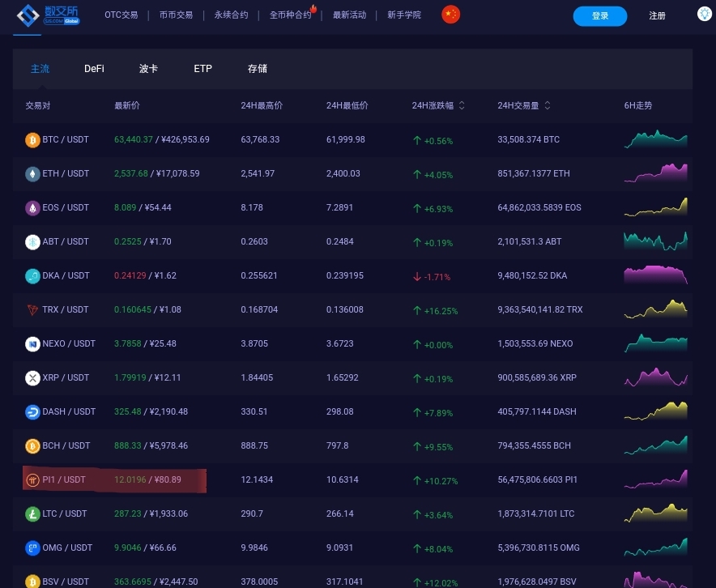Screen dimensions: 716x588
Task: Open the PI1 / USDT trading pair
Action: [x=63, y=479]
